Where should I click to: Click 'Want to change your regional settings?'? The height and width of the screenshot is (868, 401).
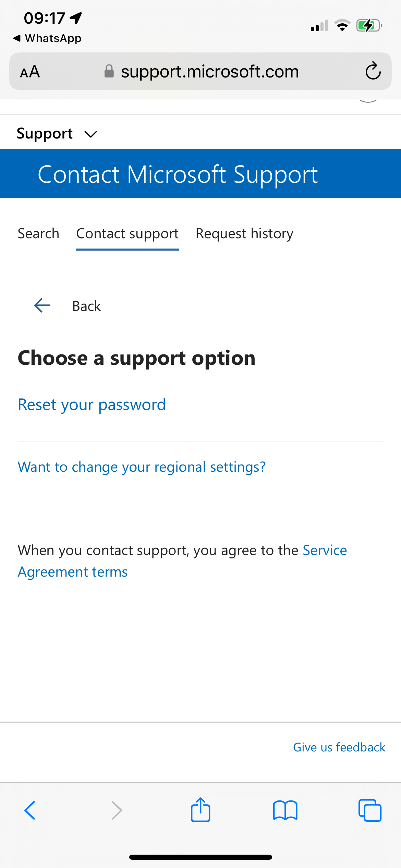142,467
